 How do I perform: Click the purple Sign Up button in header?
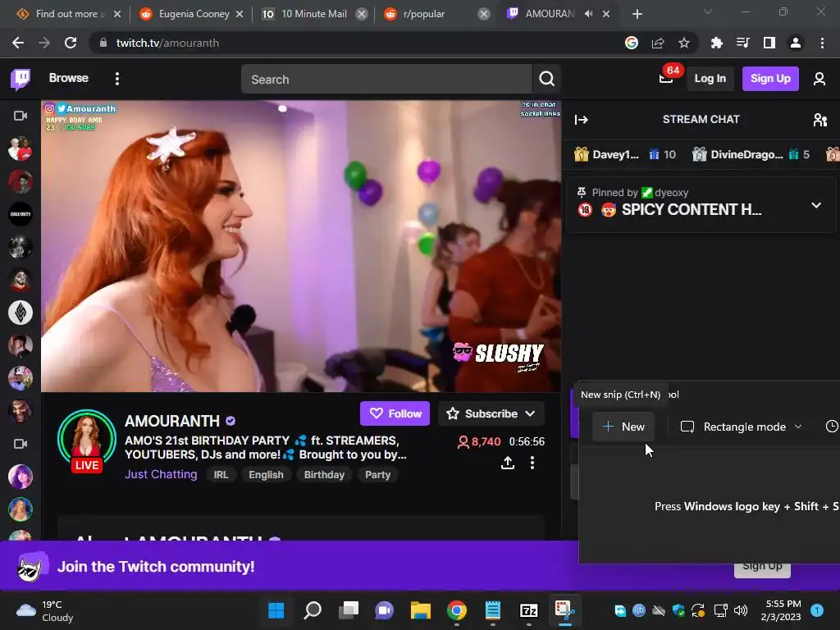(770, 79)
